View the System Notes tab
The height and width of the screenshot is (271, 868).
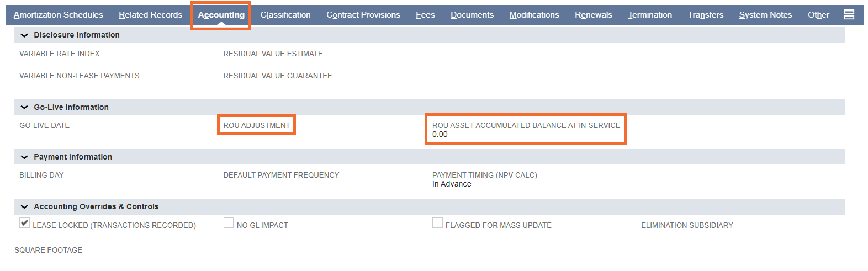pos(765,15)
